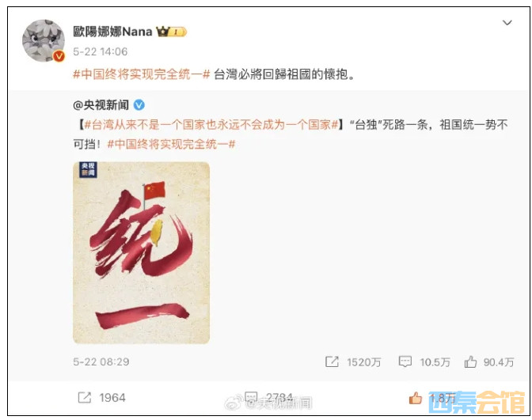532x420 pixels.
Task: Enlarge the 统一 poster image thumbnail
Action: pyautogui.click(x=141, y=253)
